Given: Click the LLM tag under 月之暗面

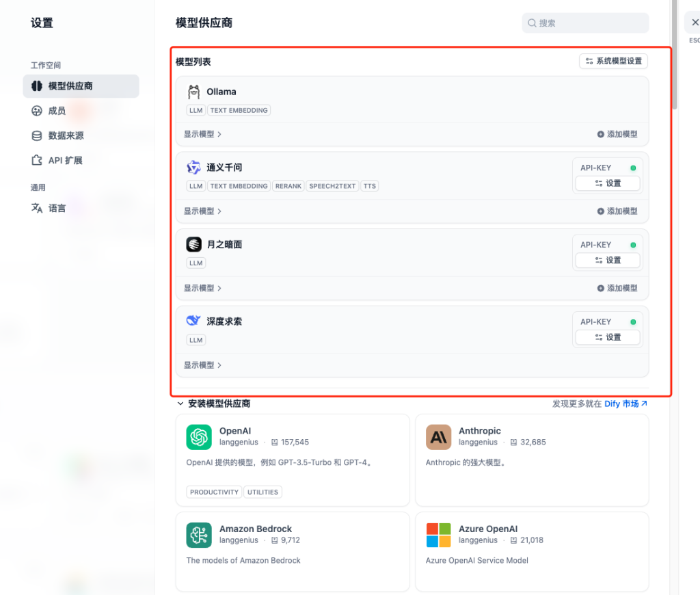Looking at the screenshot, I should pos(196,263).
